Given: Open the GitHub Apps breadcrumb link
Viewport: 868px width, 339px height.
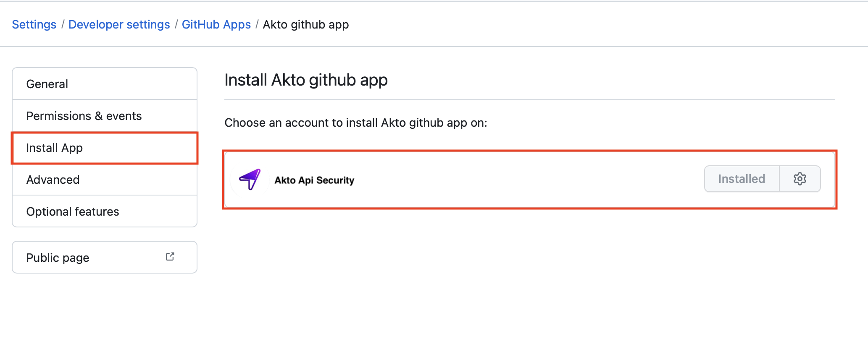Looking at the screenshot, I should tap(216, 24).
